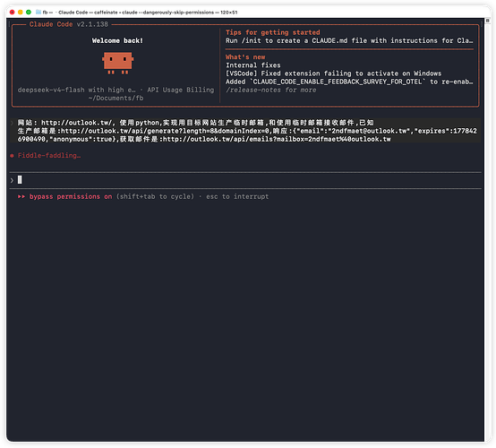Click the red Fiddle-faddling spinner dot

point(12,155)
